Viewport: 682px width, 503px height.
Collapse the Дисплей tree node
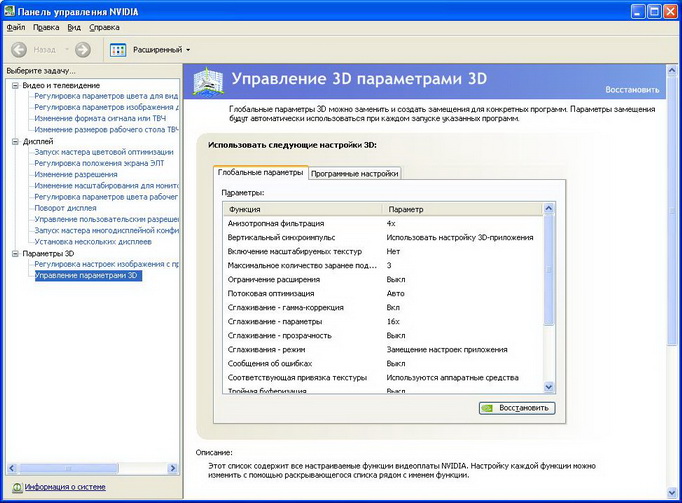[16, 141]
